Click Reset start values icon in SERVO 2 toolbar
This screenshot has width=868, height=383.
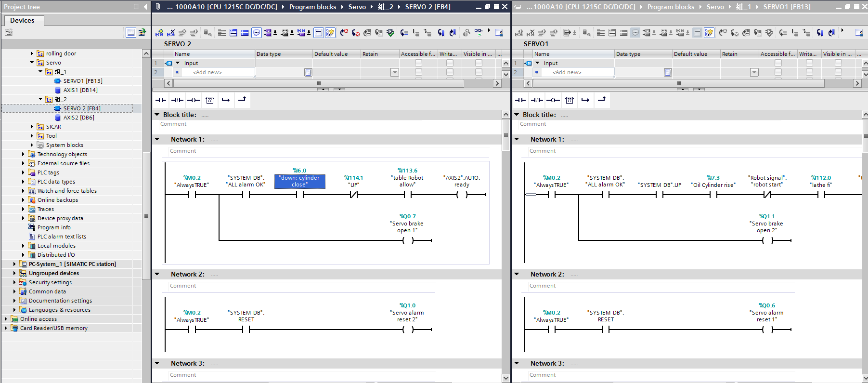pos(207,33)
